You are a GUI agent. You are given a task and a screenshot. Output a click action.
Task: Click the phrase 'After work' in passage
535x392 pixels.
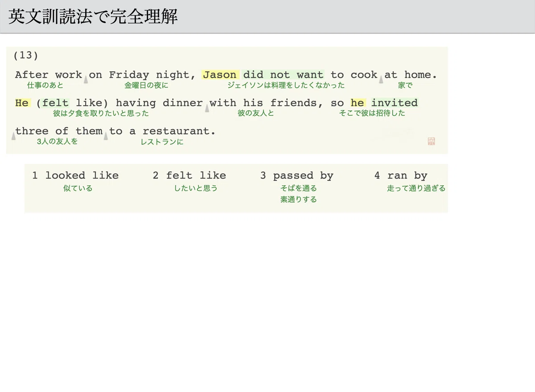[x=49, y=75]
